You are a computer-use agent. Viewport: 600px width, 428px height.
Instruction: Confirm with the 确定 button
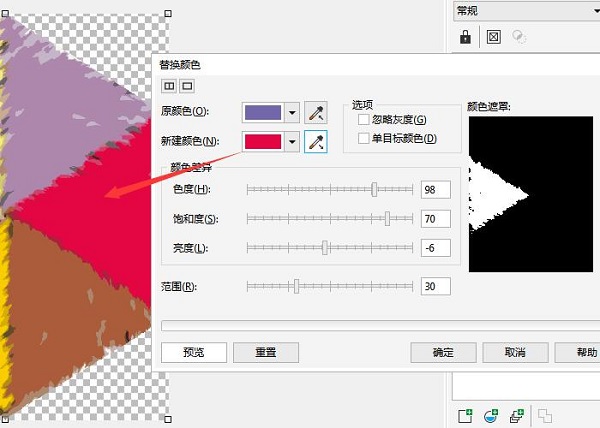coord(443,353)
